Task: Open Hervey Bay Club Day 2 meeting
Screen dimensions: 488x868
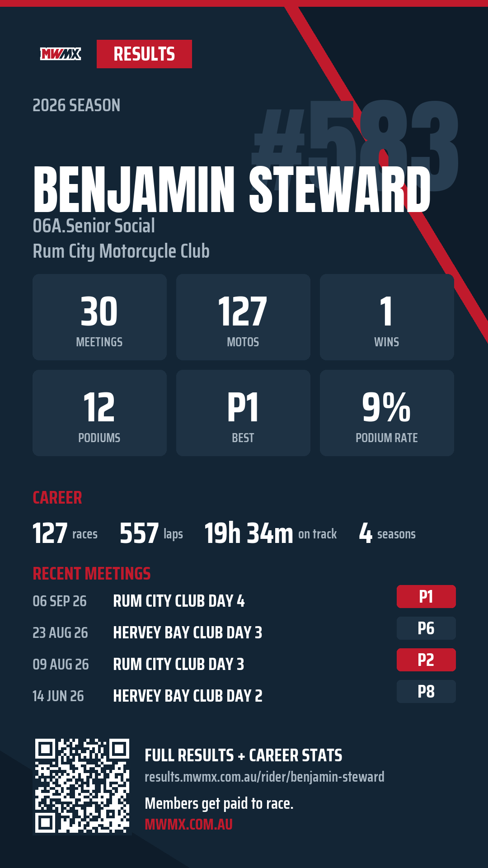Action: [x=188, y=696]
